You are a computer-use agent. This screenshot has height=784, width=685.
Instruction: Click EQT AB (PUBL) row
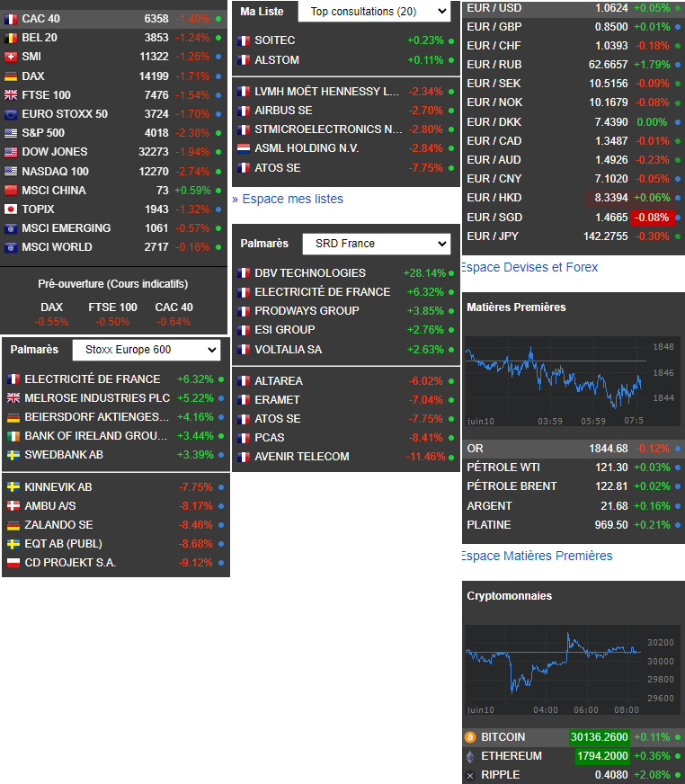[116, 544]
